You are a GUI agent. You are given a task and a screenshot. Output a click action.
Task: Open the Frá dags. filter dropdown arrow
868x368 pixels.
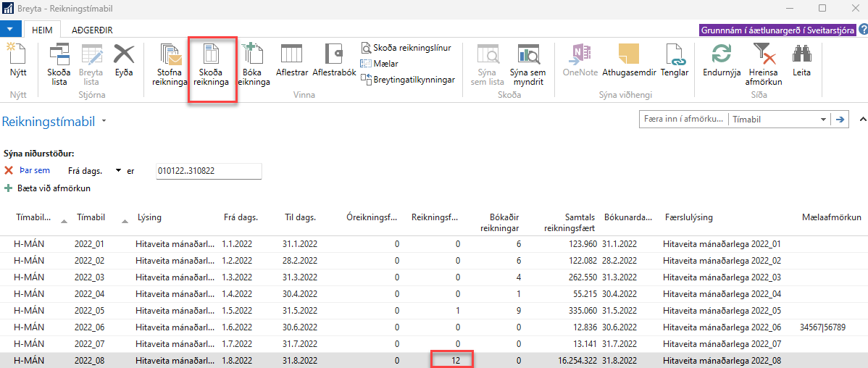coord(117,171)
